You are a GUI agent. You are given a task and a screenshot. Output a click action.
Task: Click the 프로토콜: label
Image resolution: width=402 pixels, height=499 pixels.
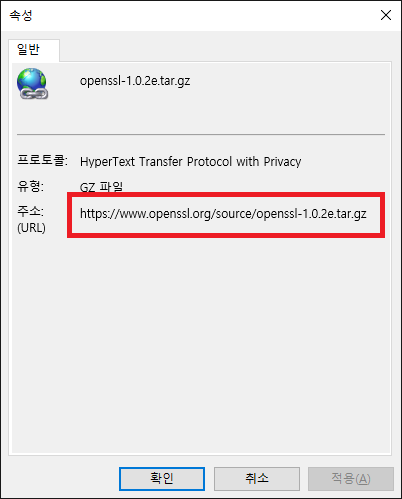pyautogui.click(x=42, y=160)
